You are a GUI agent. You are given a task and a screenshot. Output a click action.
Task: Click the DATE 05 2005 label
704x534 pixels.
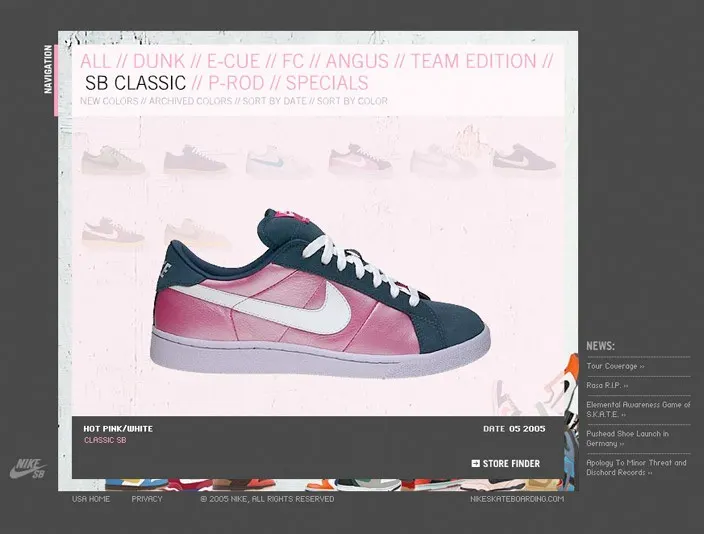pos(514,429)
